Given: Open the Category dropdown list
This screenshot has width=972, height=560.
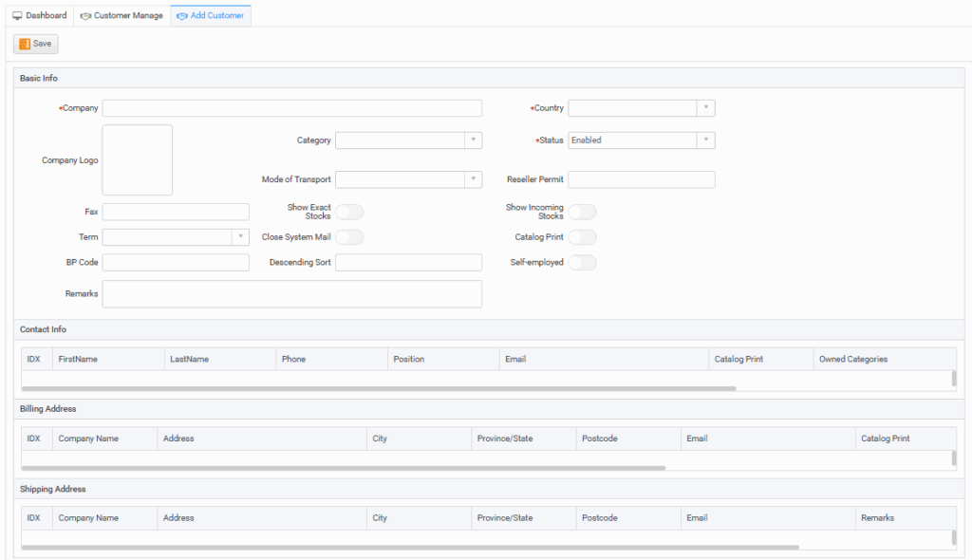Looking at the screenshot, I should (x=408, y=140).
